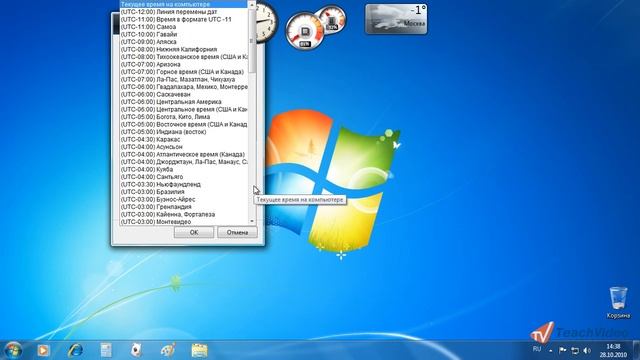
Task: Select '(UTC-06:00) Центральная Америка' entry
Action: tap(184, 102)
